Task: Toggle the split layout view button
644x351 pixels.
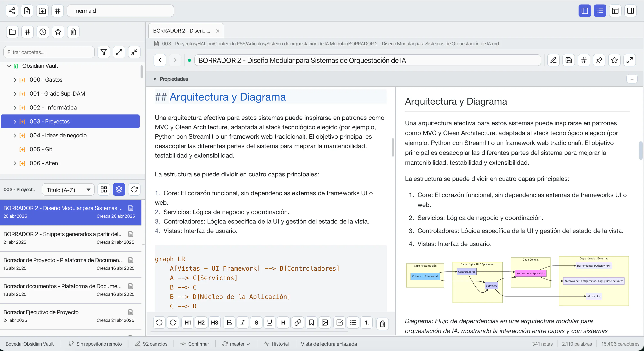Action: coord(615,11)
